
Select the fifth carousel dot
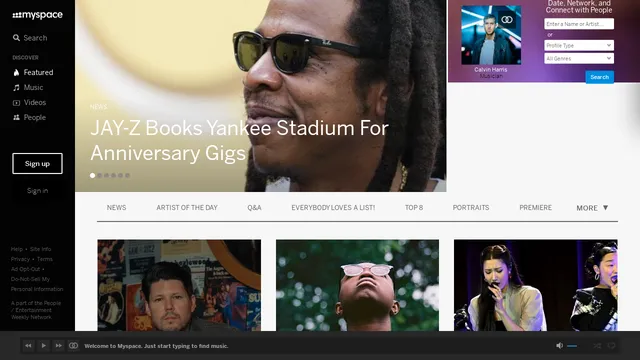click(x=120, y=176)
